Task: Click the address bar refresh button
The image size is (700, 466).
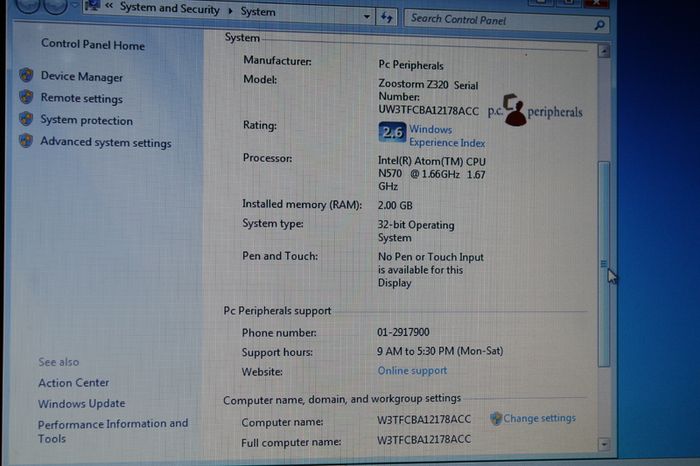Action: tap(386, 18)
